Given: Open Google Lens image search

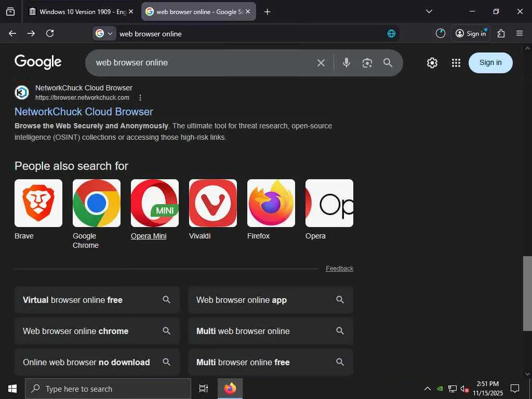Looking at the screenshot, I should [x=367, y=63].
